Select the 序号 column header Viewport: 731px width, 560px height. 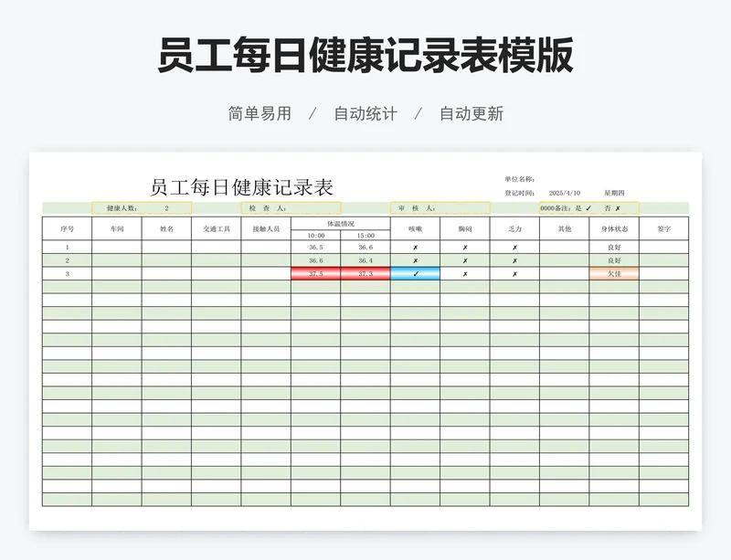[x=67, y=228]
